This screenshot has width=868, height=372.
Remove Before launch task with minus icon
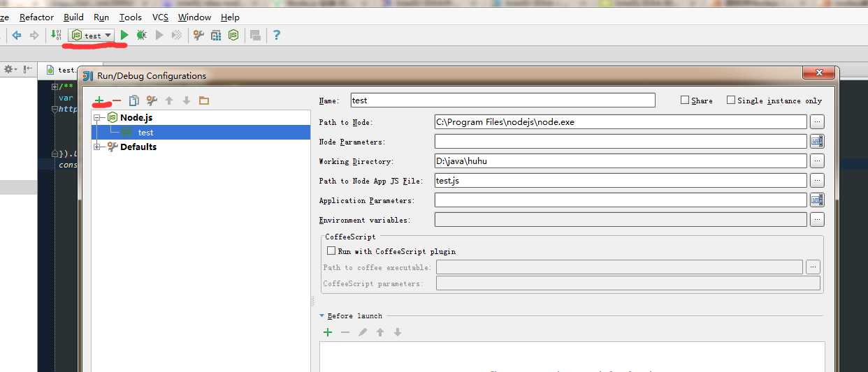[x=345, y=332]
